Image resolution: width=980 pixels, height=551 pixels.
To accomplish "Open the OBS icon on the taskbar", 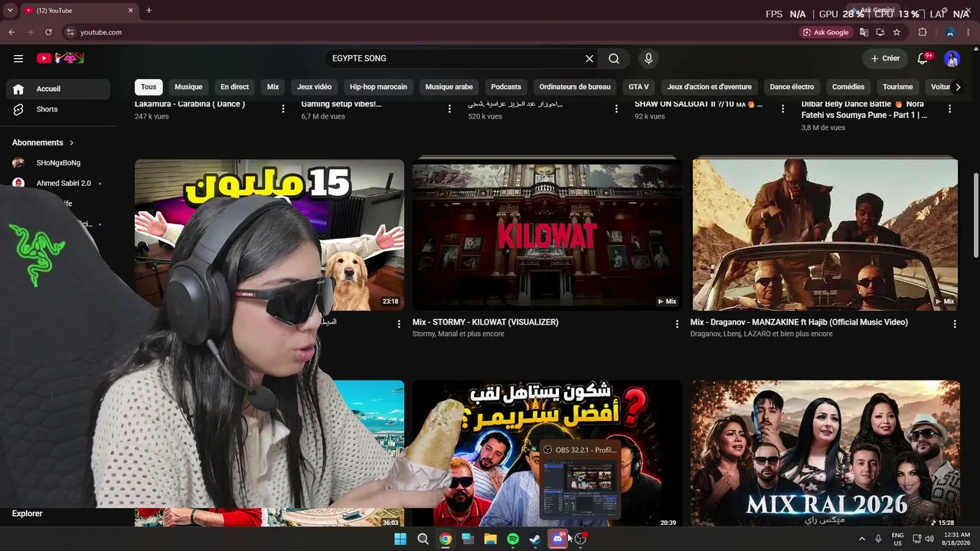I will (580, 539).
